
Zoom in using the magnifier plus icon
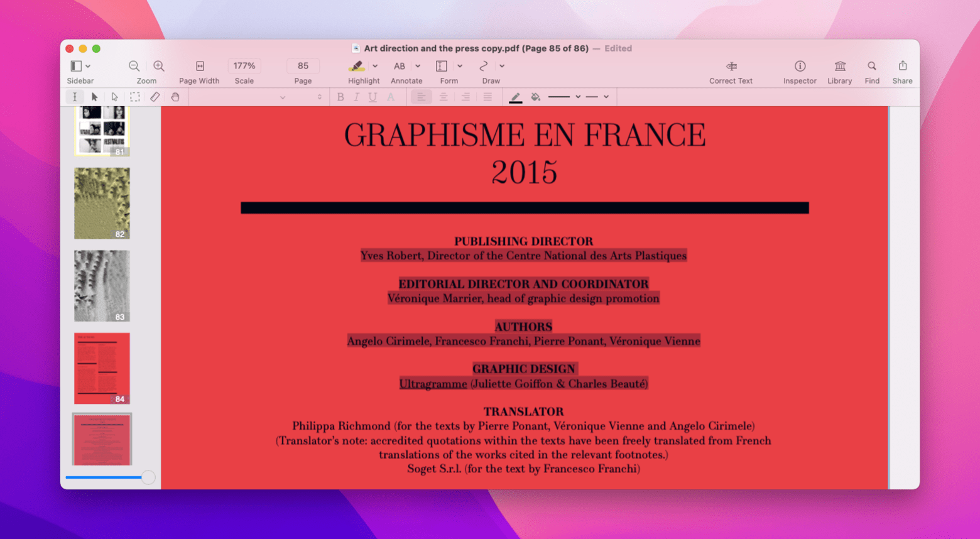tap(158, 65)
